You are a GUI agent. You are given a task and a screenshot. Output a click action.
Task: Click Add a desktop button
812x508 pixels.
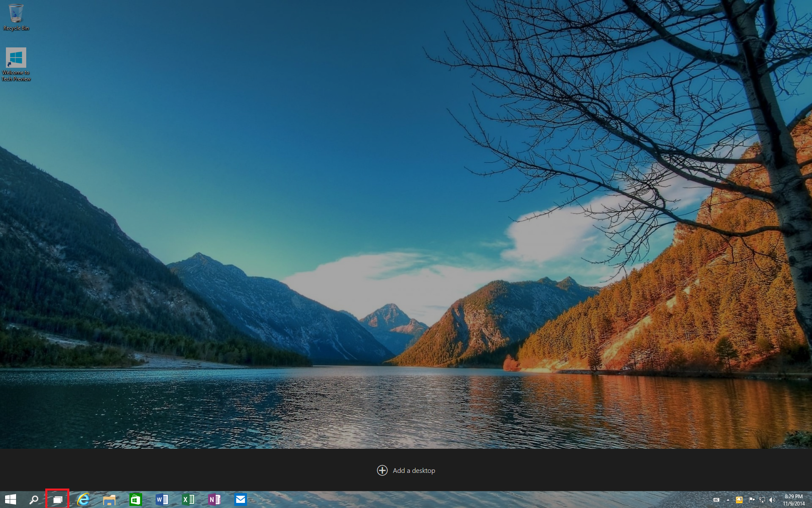click(x=406, y=470)
